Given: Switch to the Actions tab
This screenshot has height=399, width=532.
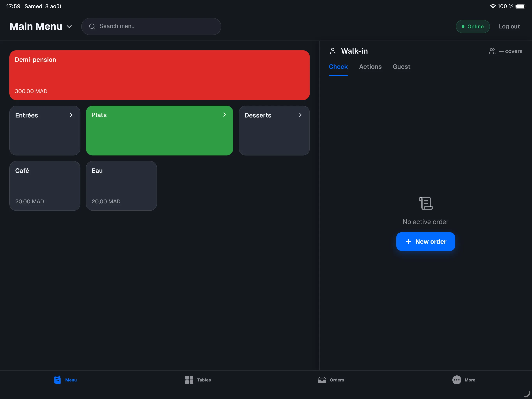Looking at the screenshot, I should coord(370,67).
